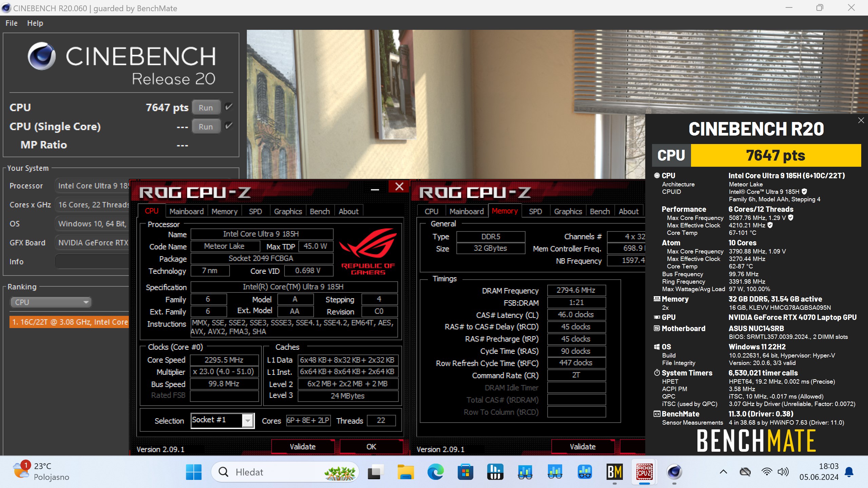868x488 pixels.
Task: Open Task View from the taskbar
Action: pos(375,472)
